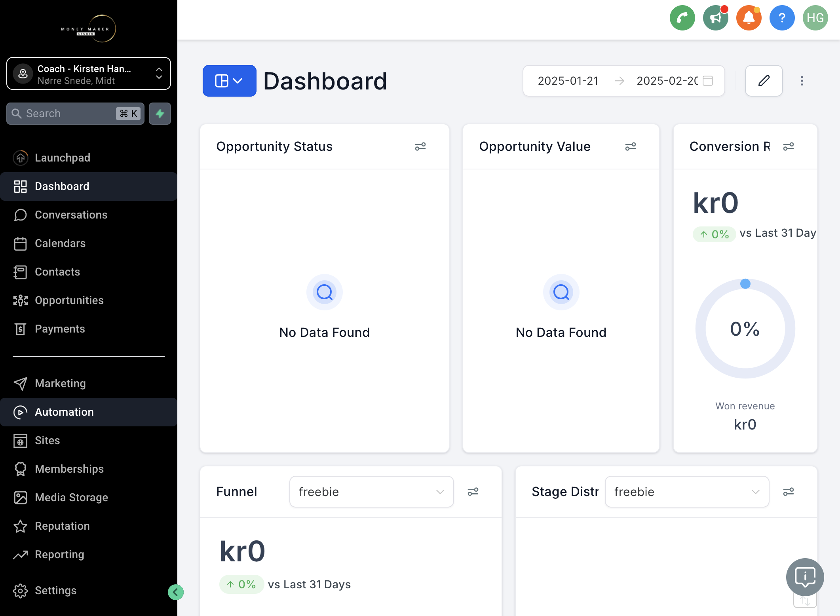840x616 pixels.
Task: Open the three-dot more options menu
Action: coord(802,81)
